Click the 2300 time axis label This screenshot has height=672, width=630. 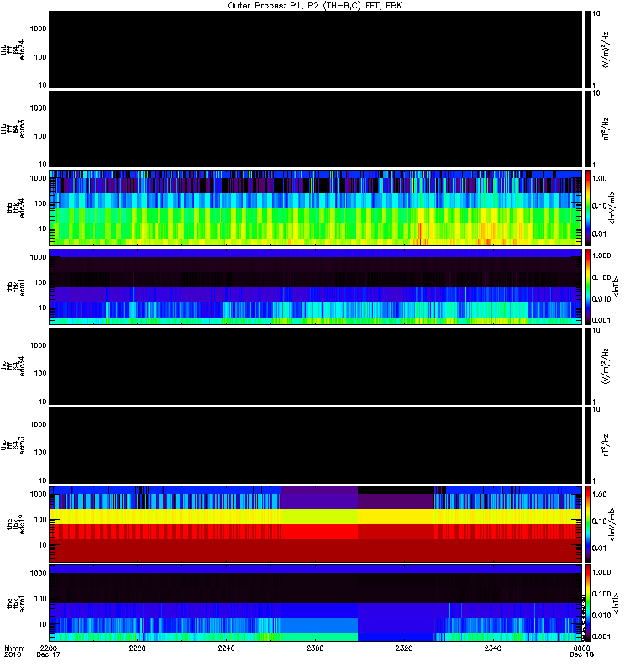click(x=315, y=648)
